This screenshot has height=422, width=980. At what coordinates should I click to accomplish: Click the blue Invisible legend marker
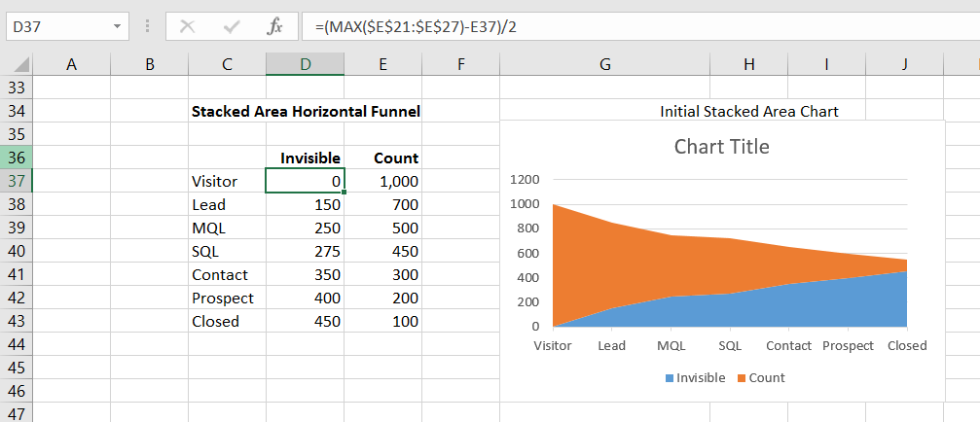[670, 378]
